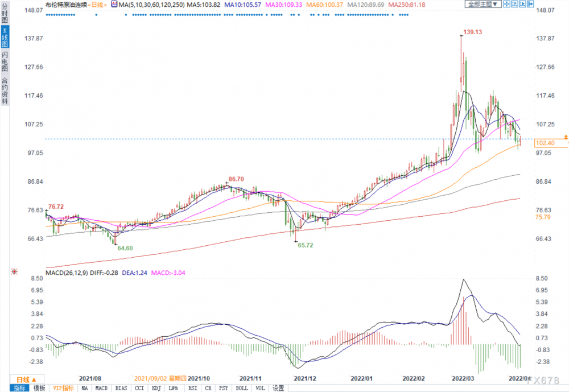
Task: Enable the KDJ indicator
Action: (x=156, y=388)
